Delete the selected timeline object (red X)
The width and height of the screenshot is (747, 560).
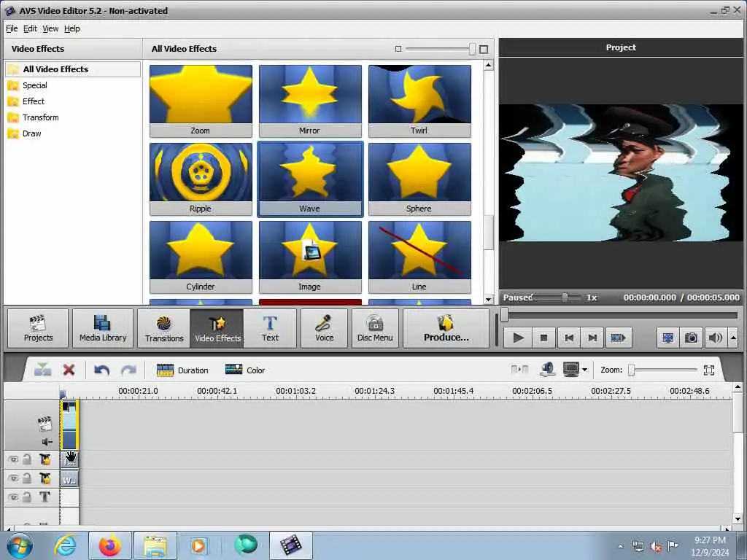(x=69, y=370)
